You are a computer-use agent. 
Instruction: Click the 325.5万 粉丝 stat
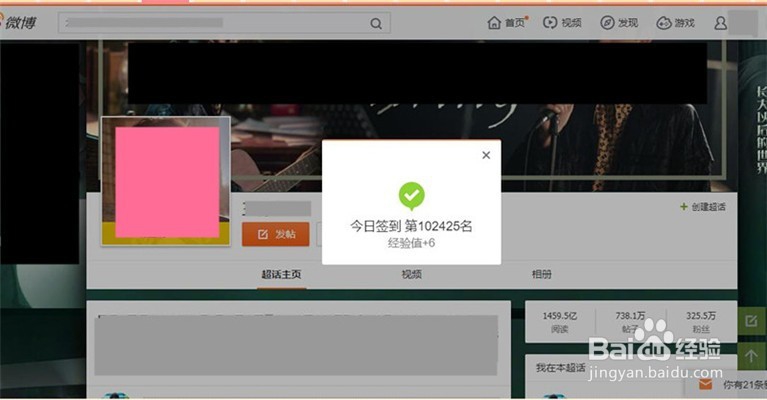point(701,322)
